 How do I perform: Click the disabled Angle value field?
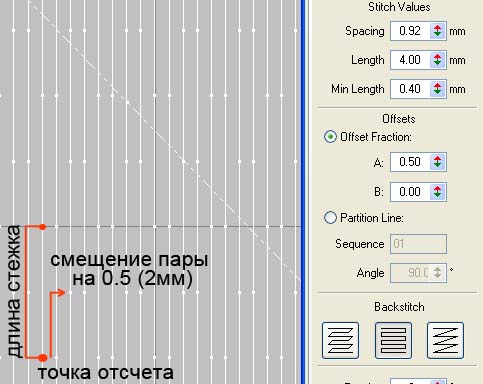click(410, 273)
